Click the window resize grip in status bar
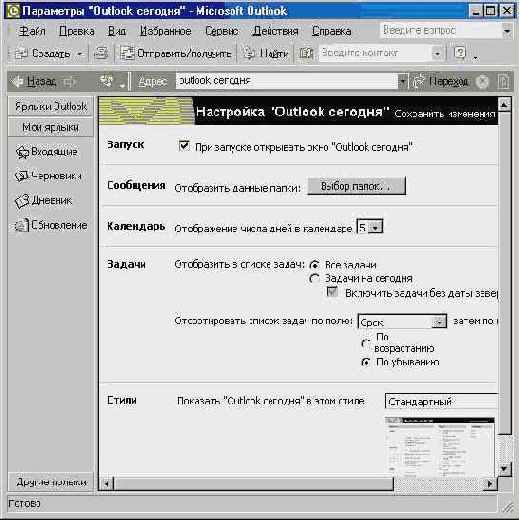 coord(508,507)
